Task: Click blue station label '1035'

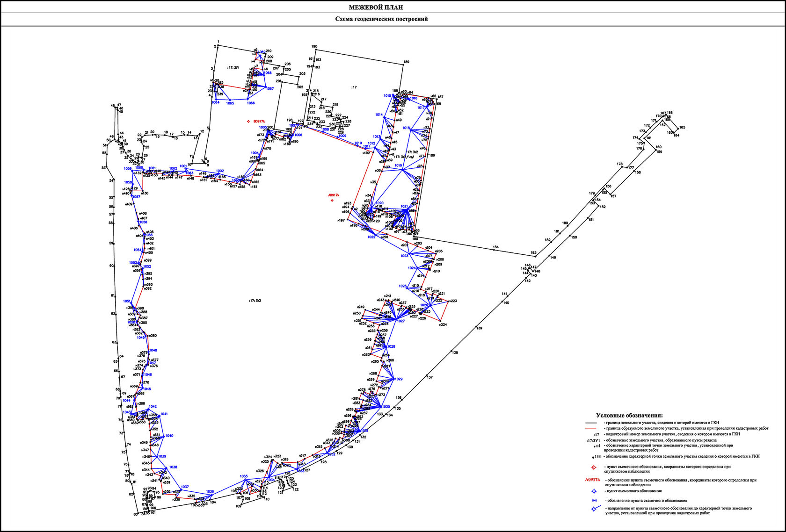Action: point(244,476)
